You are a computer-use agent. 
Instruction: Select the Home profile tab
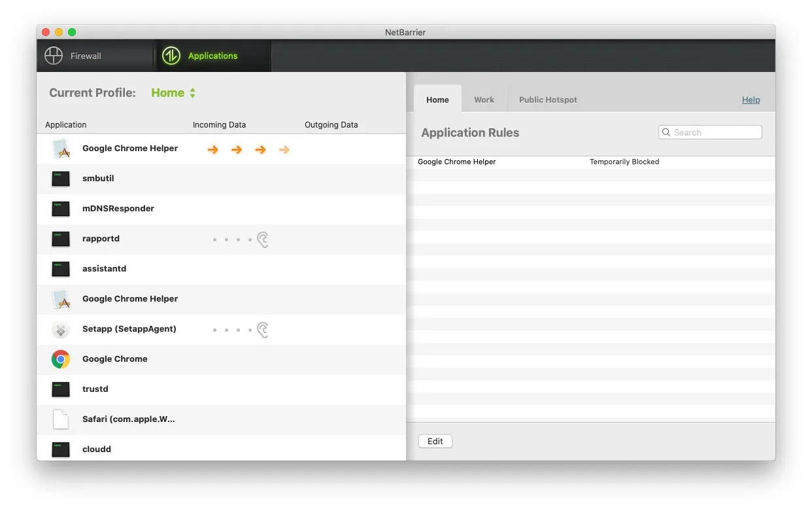tap(437, 99)
